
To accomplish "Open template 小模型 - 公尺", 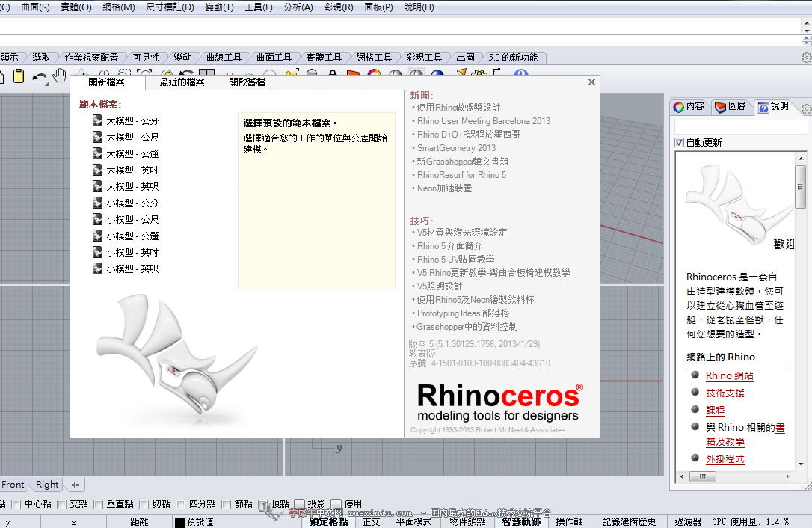I will (126, 220).
